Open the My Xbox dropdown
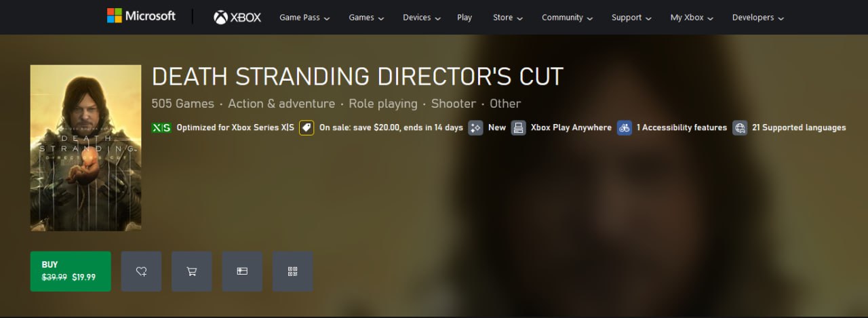The width and height of the screenshot is (868, 318). (x=692, y=18)
